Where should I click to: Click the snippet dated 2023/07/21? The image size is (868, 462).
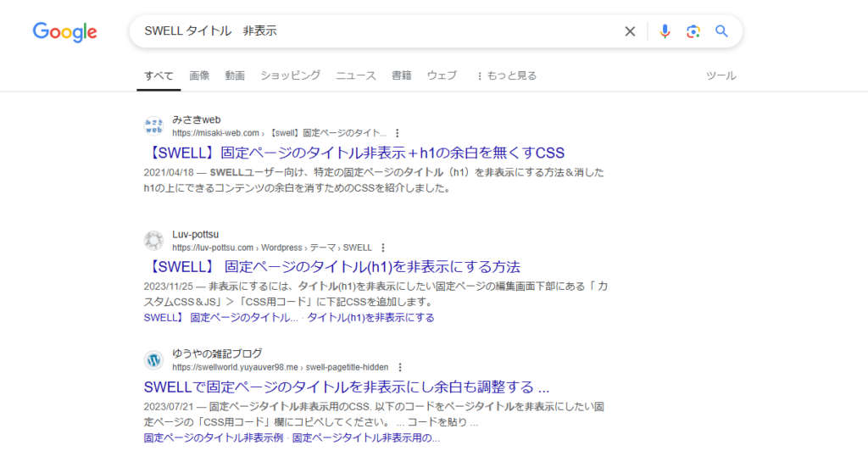click(374, 415)
